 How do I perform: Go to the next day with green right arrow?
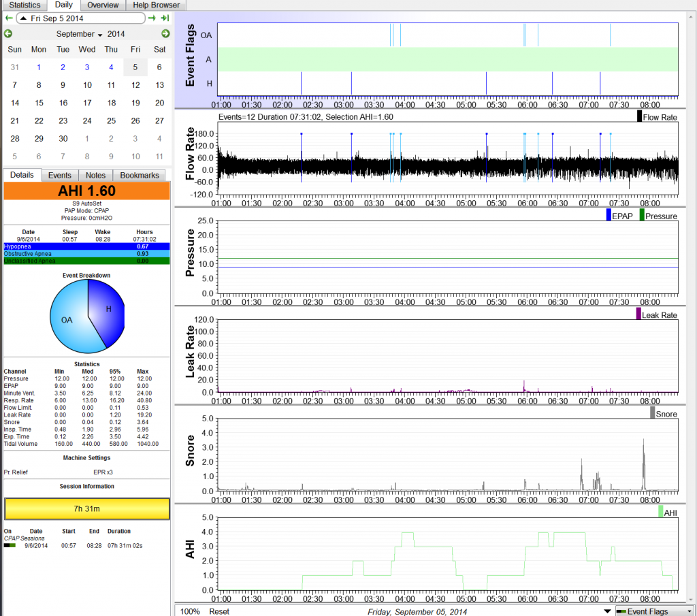tap(152, 18)
